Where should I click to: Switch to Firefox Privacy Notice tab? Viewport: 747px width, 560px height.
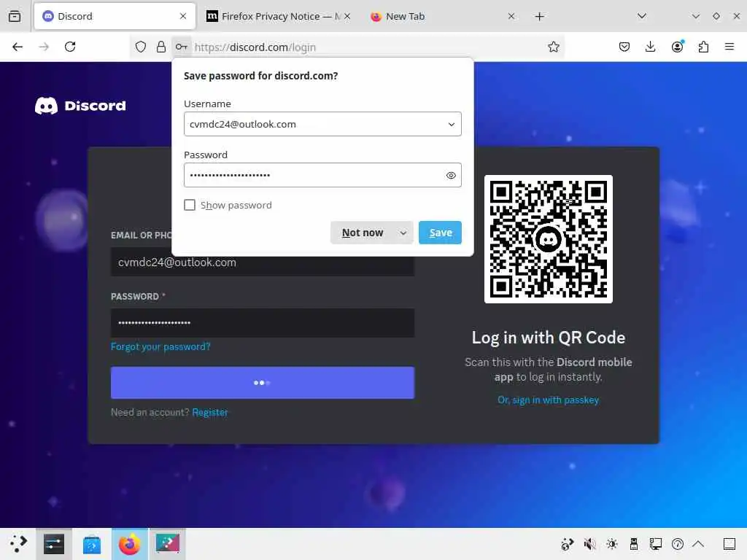pos(279,16)
